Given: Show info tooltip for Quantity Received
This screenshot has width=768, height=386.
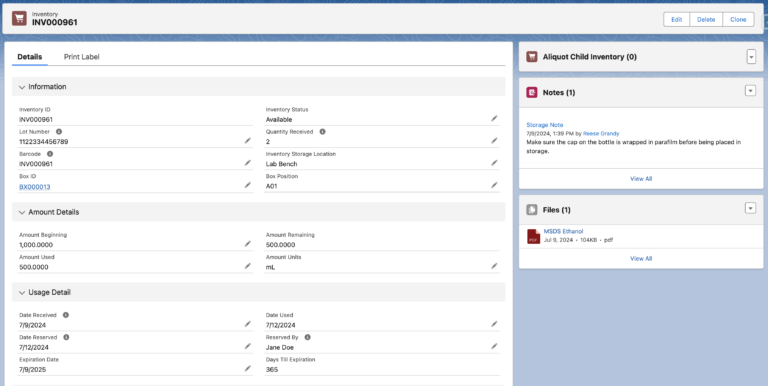Looking at the screenshot, I should point(322,132).
